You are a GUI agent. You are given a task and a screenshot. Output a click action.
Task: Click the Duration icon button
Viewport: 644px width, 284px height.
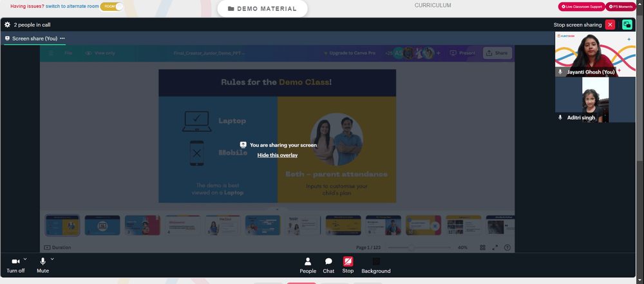(47, 247)
